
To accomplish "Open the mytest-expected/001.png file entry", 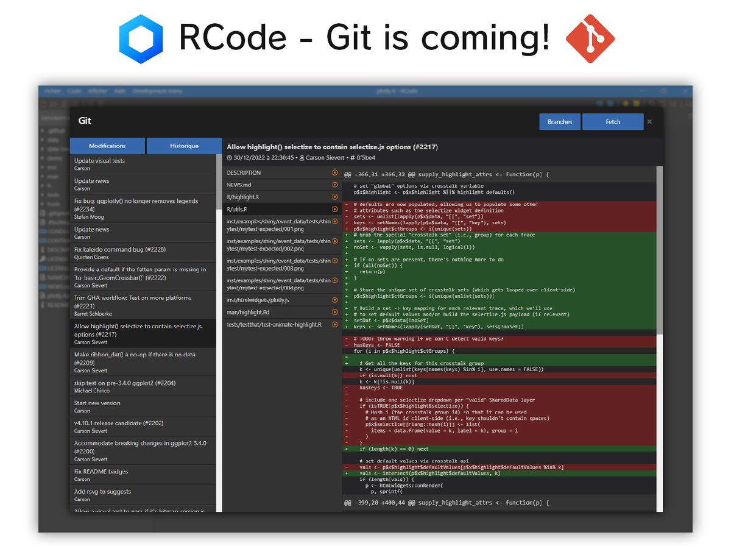I will tap(282, 225).
